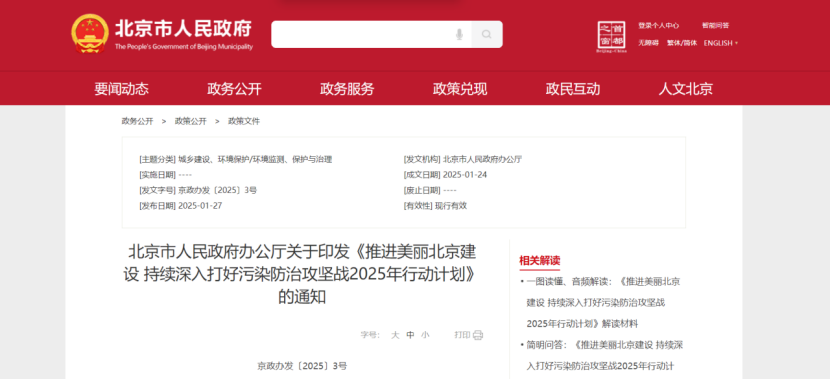
Task: Click 无障碍 accessibility link
Action: point(648,43)
